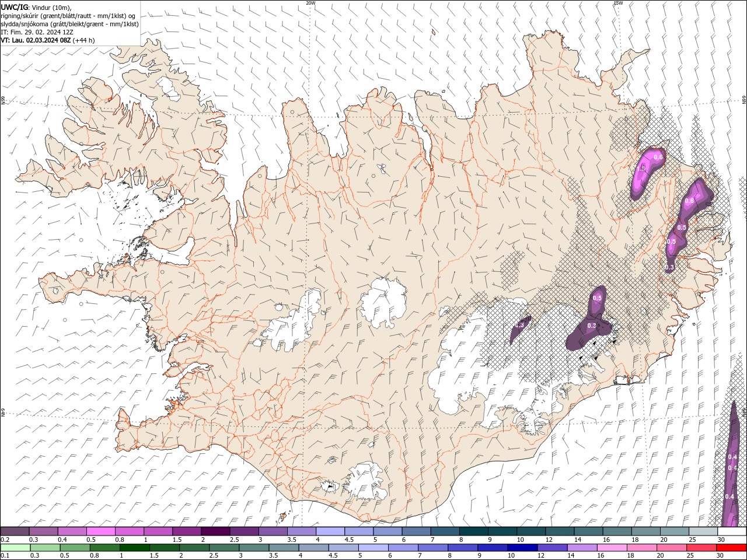
Task: Select the bright red 30 swatch in the lower scale
Action: [731, 548]
